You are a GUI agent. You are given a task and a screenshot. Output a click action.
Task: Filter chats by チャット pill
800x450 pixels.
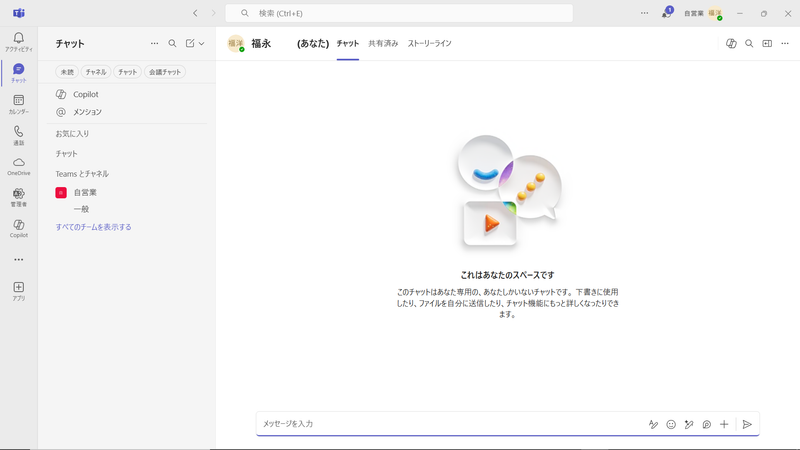pos(127,72)
